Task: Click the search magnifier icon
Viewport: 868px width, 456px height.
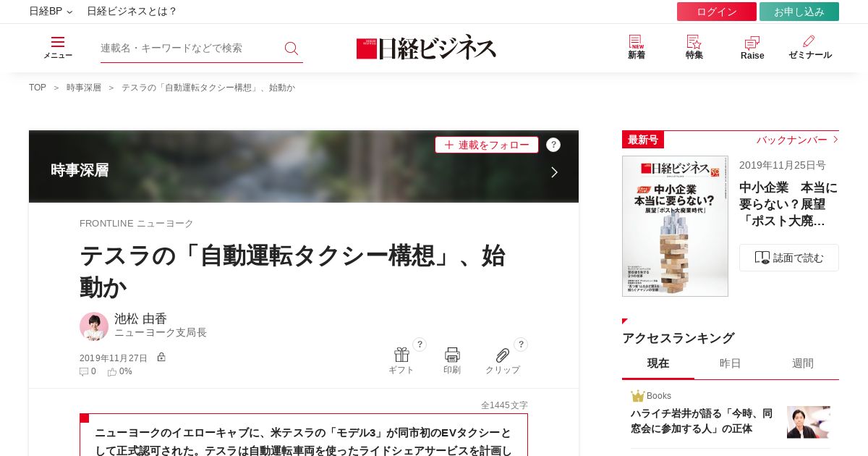Action: [292, 48]
